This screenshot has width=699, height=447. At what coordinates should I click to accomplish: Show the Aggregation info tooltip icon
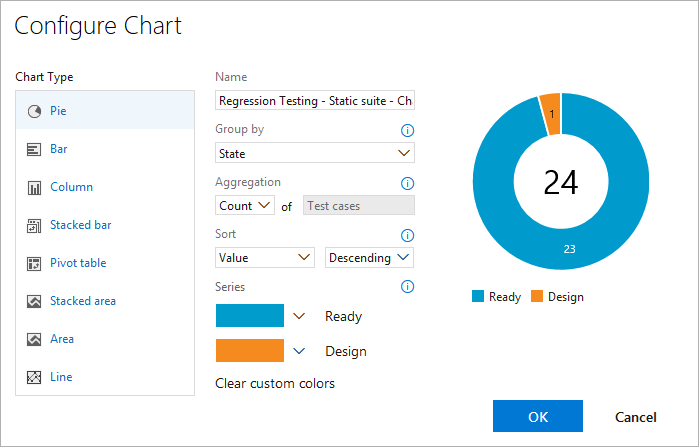pyautogui.click(x=407, y=183)
